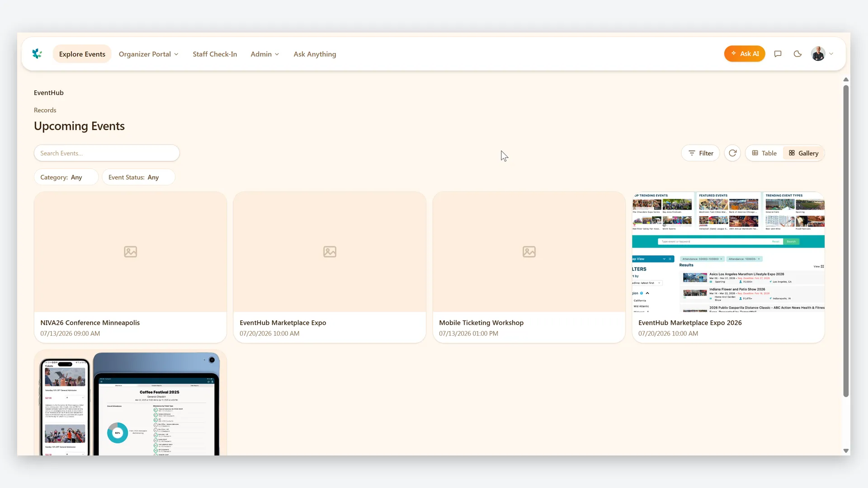Expand the profile menu chevron
868x488 pixels.
(831, 54)
